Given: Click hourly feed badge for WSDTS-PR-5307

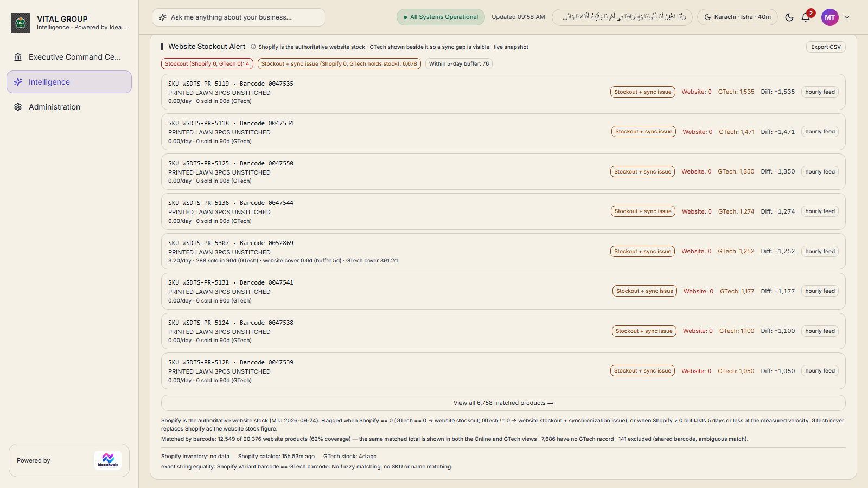Looking at the screenshot, I should click(820, 252).
